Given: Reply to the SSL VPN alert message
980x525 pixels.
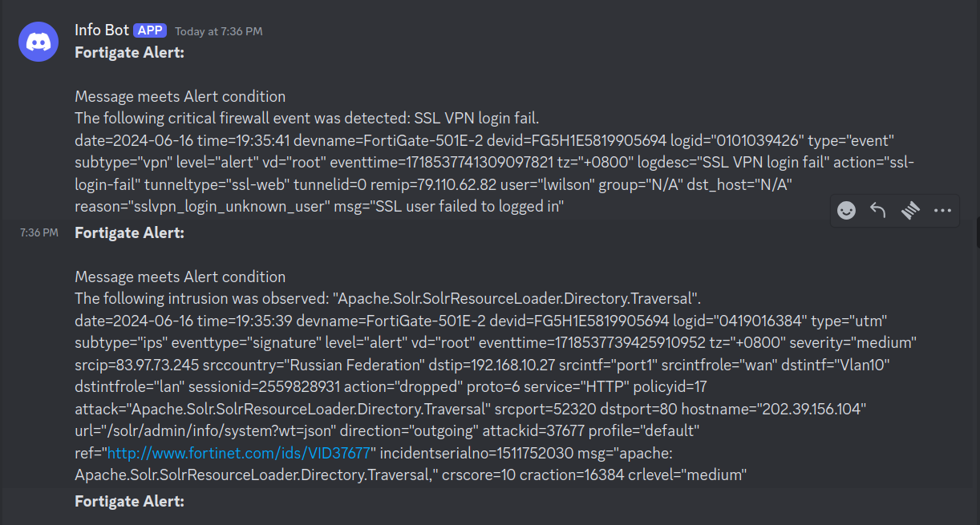Looking at the screenshot, I should point(877,210).
